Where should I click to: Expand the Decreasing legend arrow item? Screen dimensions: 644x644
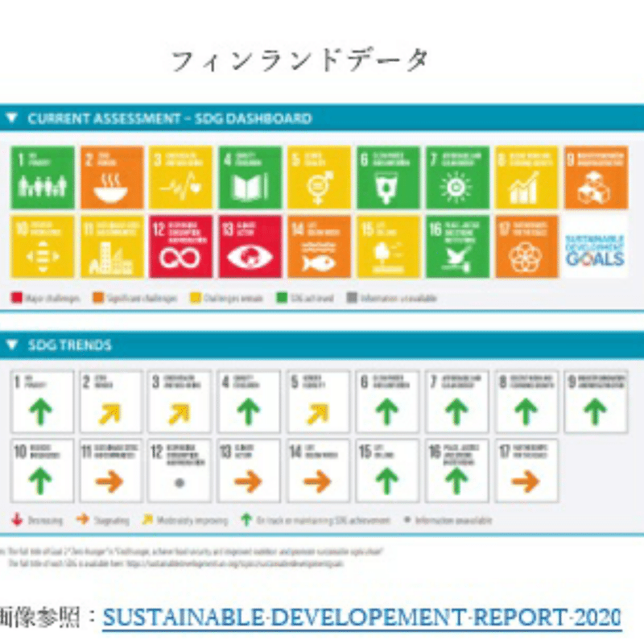[18, 519]
